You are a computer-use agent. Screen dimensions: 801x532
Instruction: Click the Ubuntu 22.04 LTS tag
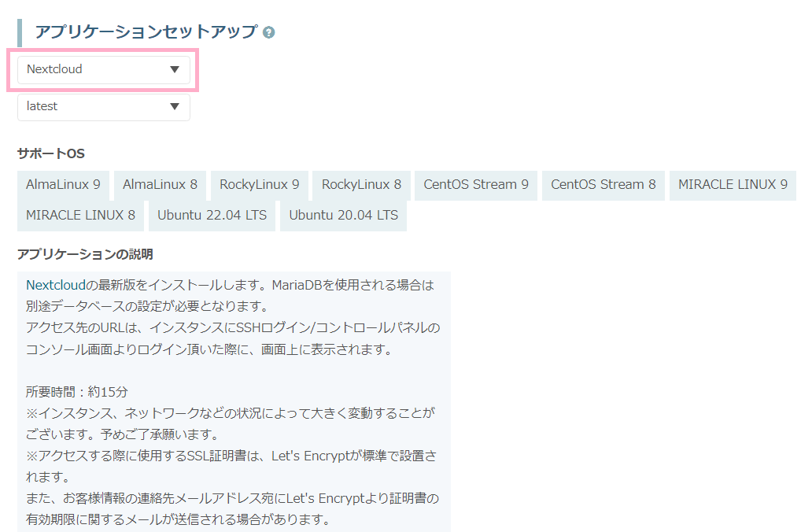pos(212,215)
